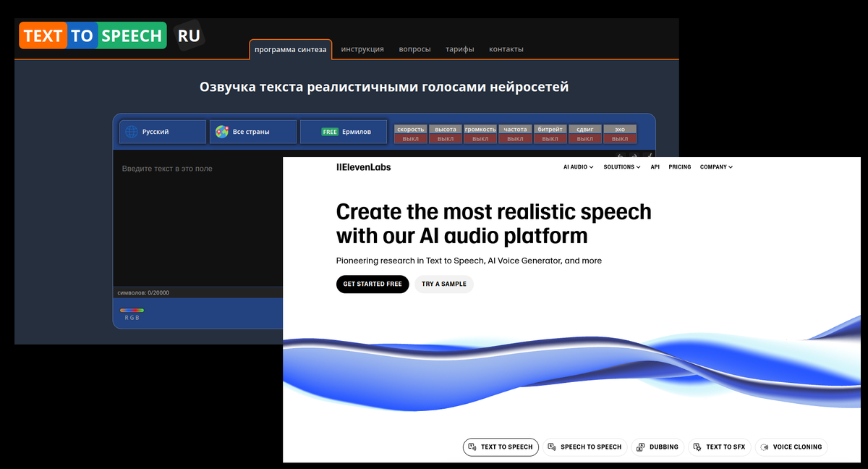
Task: Select the TEXT TO SPEECH pill
Action: click(501, 447)
